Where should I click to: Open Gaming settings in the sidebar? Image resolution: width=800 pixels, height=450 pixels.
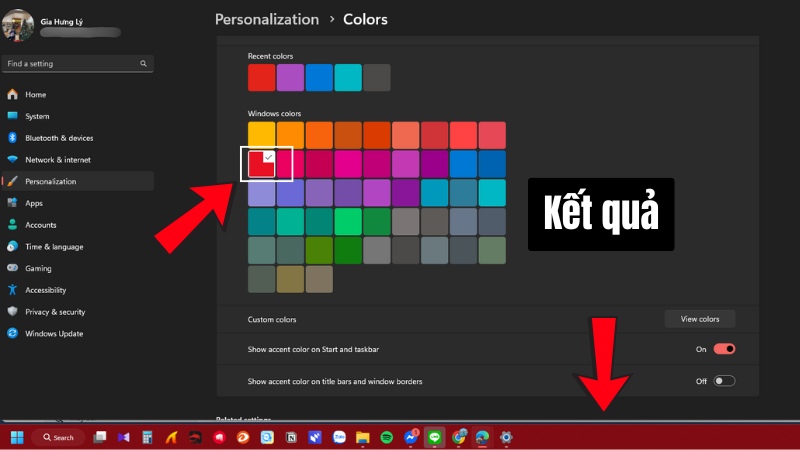coord(78,268)
